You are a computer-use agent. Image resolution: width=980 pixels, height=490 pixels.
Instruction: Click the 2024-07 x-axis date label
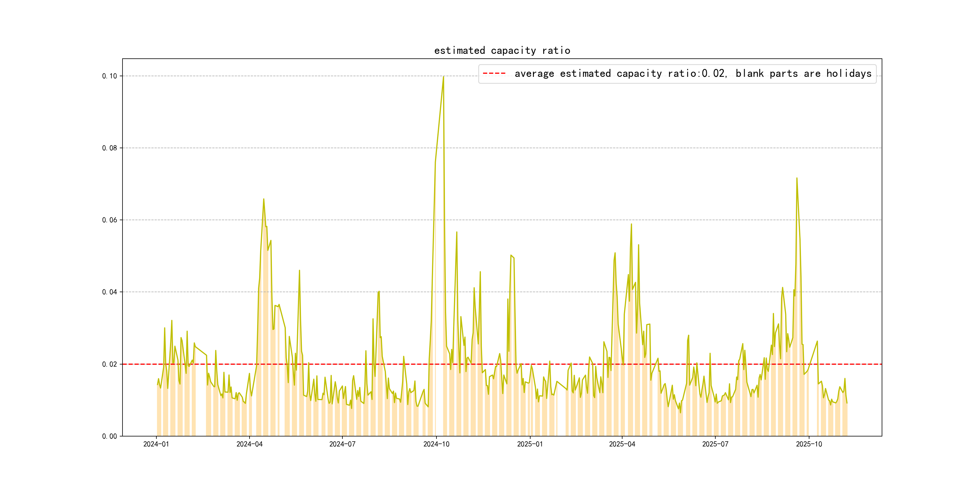click(x=342, y=444)
